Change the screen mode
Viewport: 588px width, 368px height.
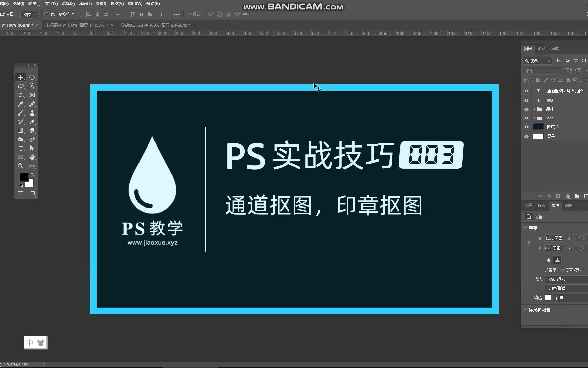[x=32, y=194]
